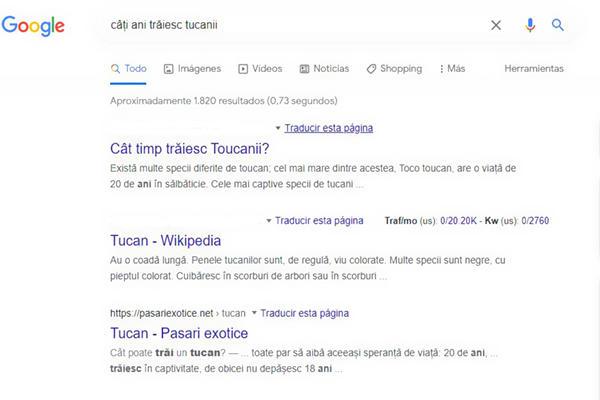Click the snippet starting 'Au o coadă lungă'
This screenshot has height=400, width=600.
pyautogui.click(x=308, y=268)
